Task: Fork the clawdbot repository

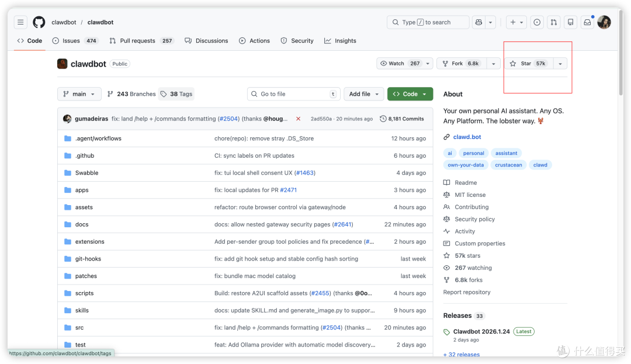Action: (x=462, y=64)
